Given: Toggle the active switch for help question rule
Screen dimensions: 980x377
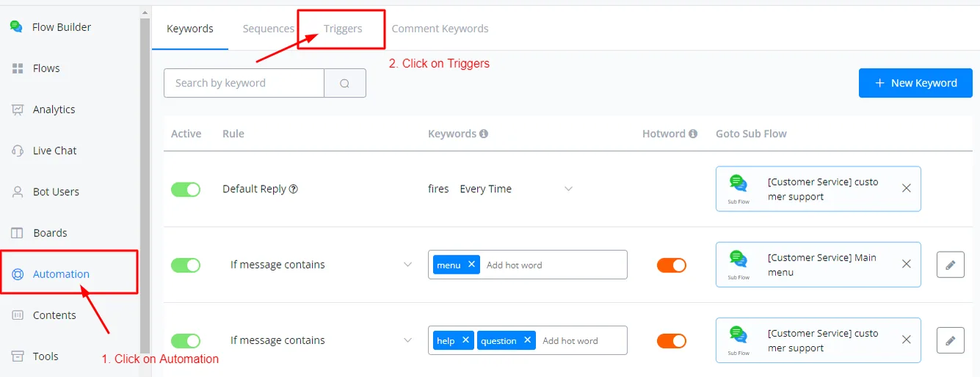Looking at the screenshot, I should coord(186,340).
